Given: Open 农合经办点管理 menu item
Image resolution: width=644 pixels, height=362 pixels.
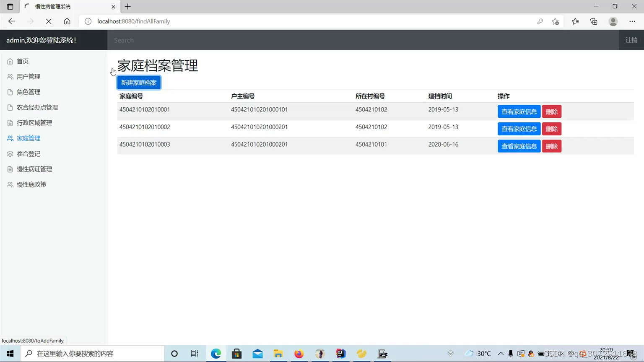Looking at the screenshot, I should (x=37, y=108).
